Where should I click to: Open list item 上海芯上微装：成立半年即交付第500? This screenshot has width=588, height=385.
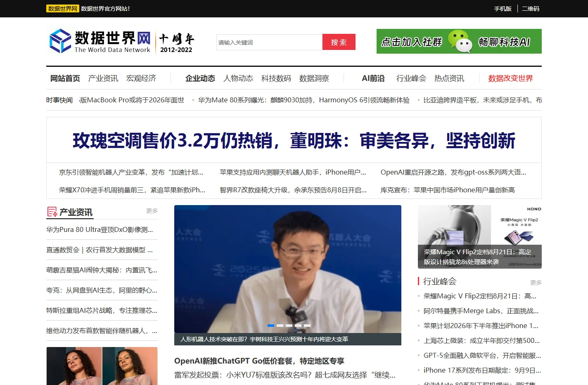(481, 340)
